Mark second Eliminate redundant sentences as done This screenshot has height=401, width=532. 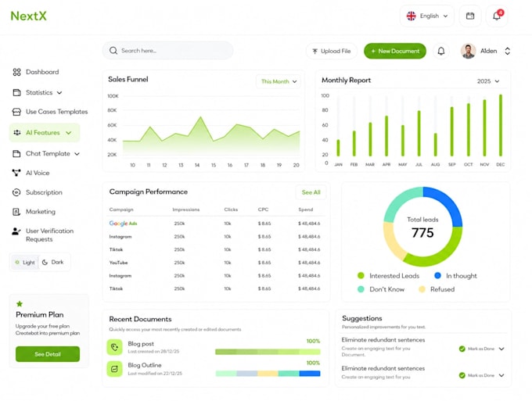point(476,375)
